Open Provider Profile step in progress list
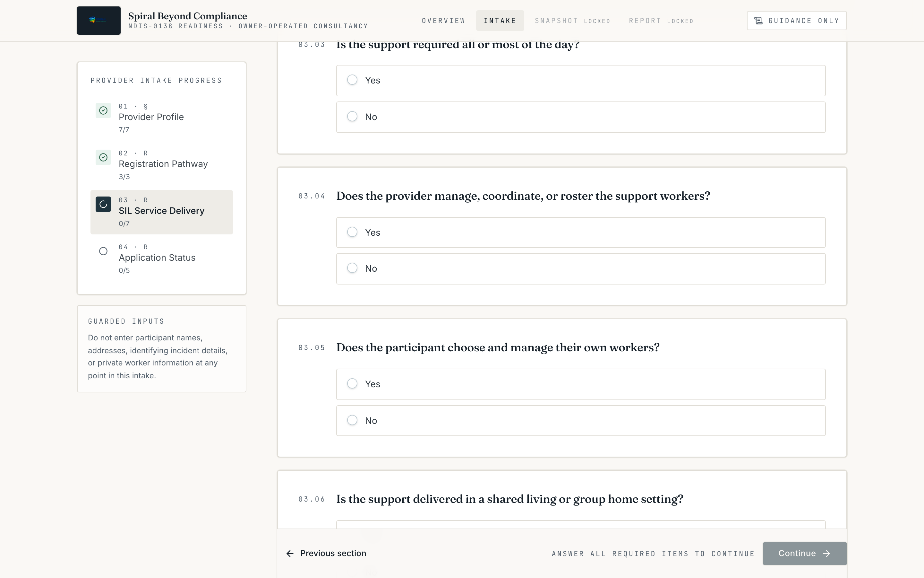The height and width of the screenshot is (578, 924). coord(161,118)
